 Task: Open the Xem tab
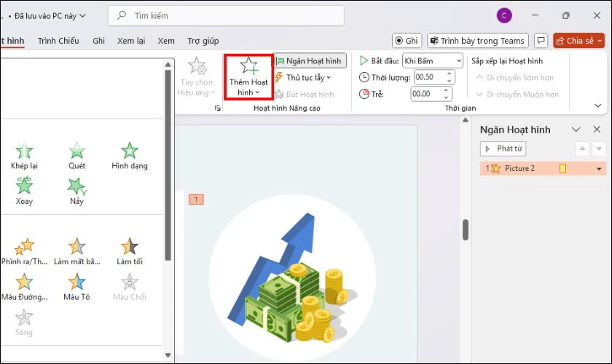point(166,41)
